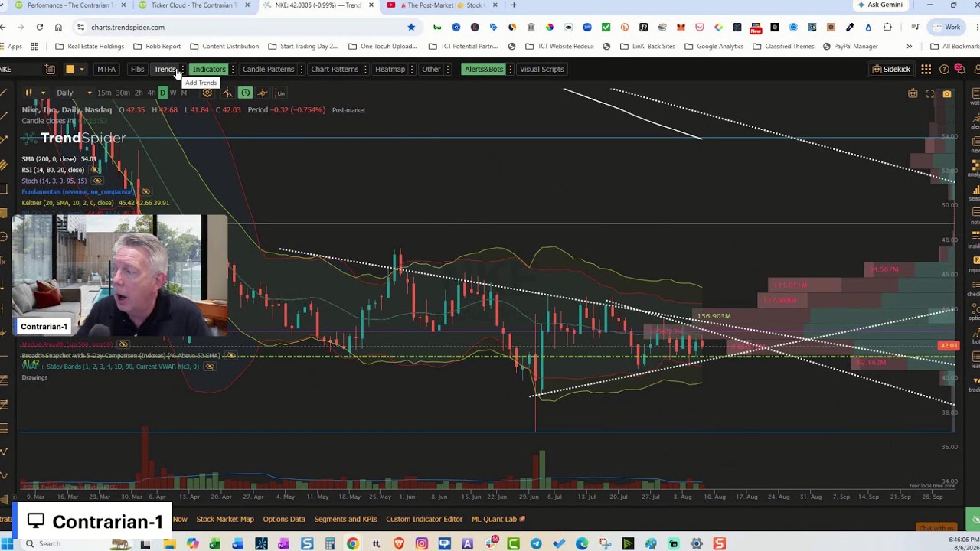Screen dimensions: 980x551
Task: Open the Fibs menu
Action: (x=137, y=69)
